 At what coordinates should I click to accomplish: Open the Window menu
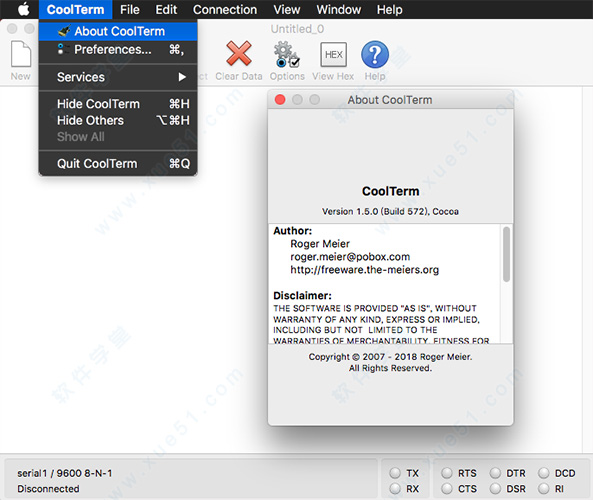(338, 9)
